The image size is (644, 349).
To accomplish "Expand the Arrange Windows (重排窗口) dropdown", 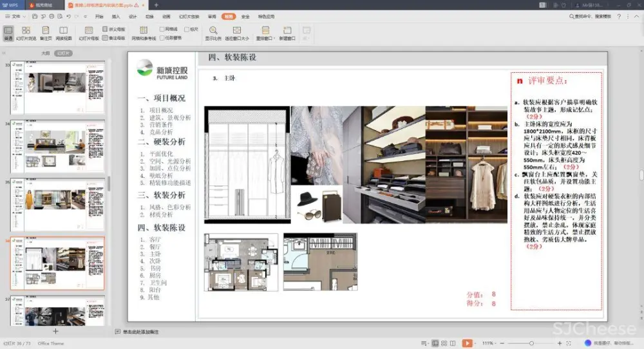I will tap(265, 33).
